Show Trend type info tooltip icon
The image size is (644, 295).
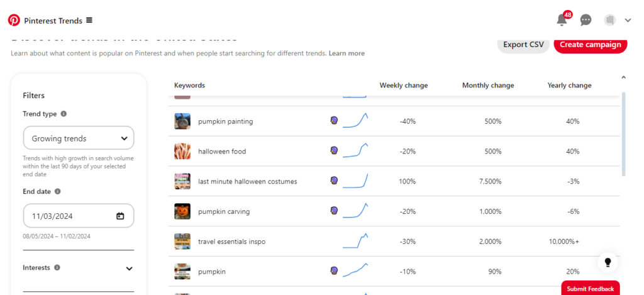point(64,114)
